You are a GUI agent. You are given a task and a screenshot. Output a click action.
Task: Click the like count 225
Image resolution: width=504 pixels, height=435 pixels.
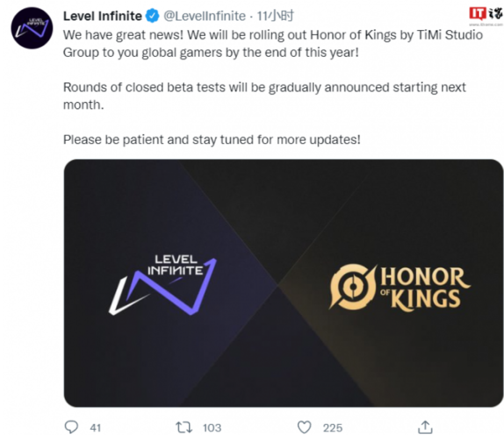click(x=333, y=427)
